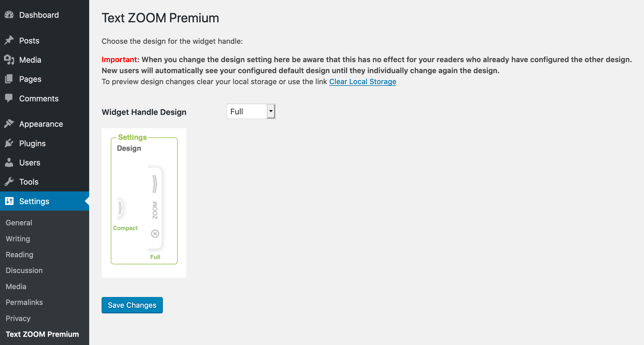Open the top-level Media menu item
This screenshot has width=644, height=345.
click(x=45, y=60)
